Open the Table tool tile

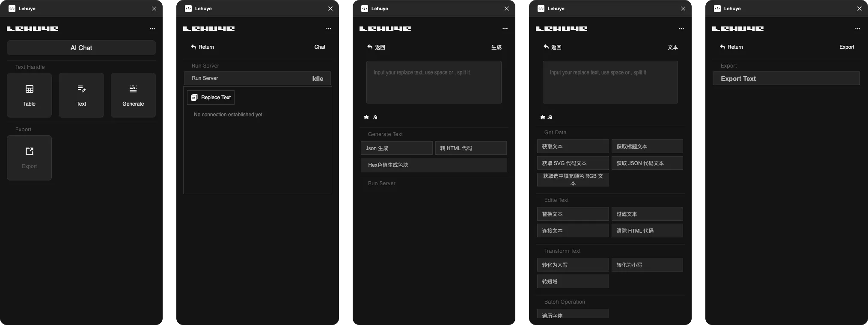(x=29, y=95)
